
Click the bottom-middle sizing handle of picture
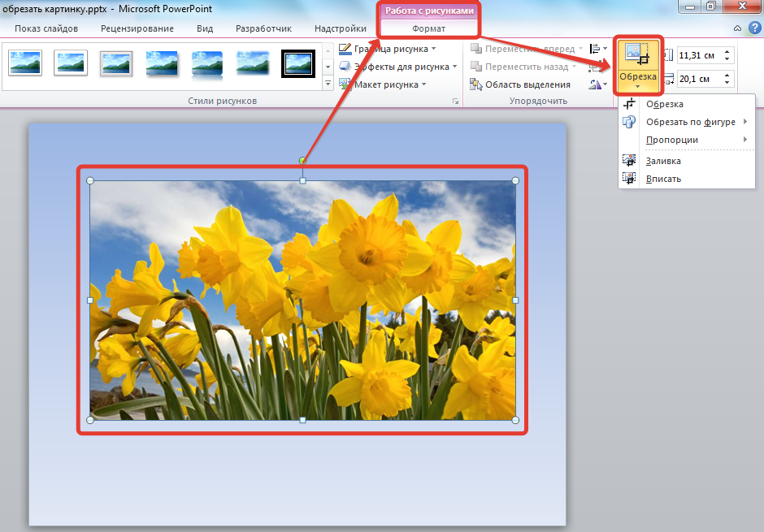coord(302,420)
